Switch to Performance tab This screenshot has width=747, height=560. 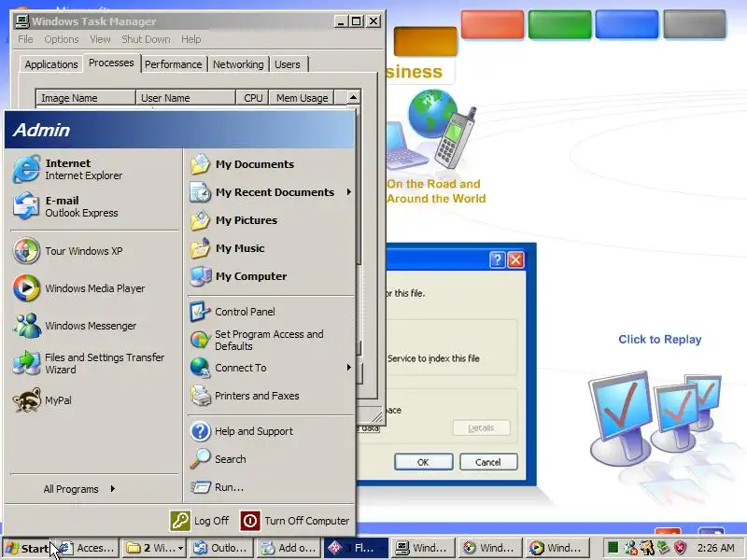click(174, 64)
